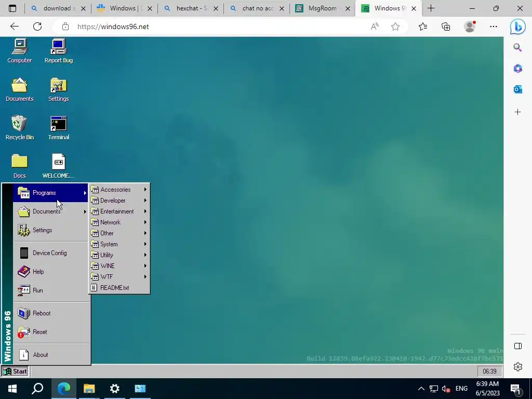Open the Windows host Start button
This screenshot has width=532, height=399.
click(x=12, y=389)
